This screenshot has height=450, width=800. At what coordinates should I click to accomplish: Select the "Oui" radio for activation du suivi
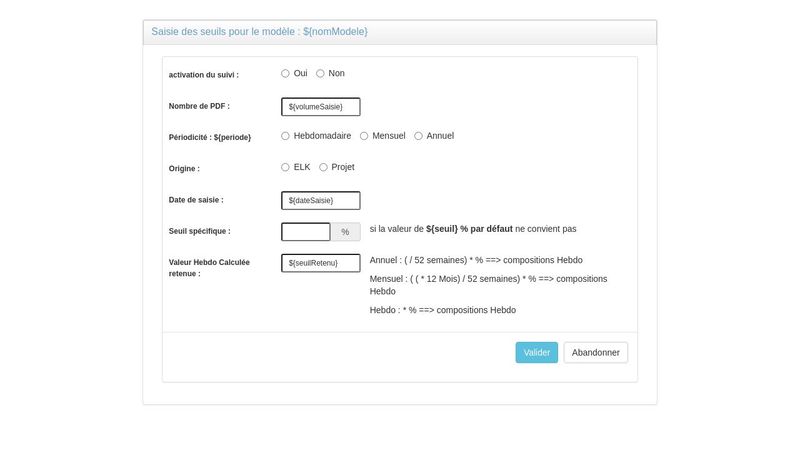[285, 73]
